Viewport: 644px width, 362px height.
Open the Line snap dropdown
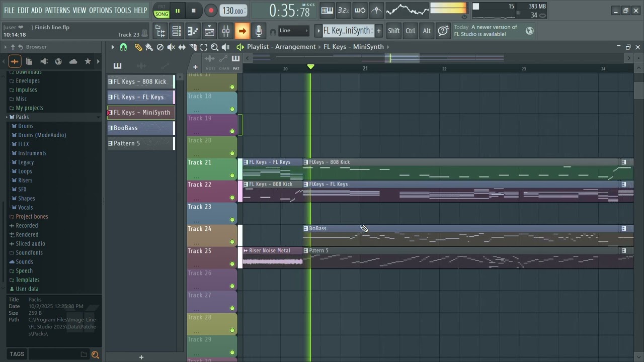pos(294,31)
